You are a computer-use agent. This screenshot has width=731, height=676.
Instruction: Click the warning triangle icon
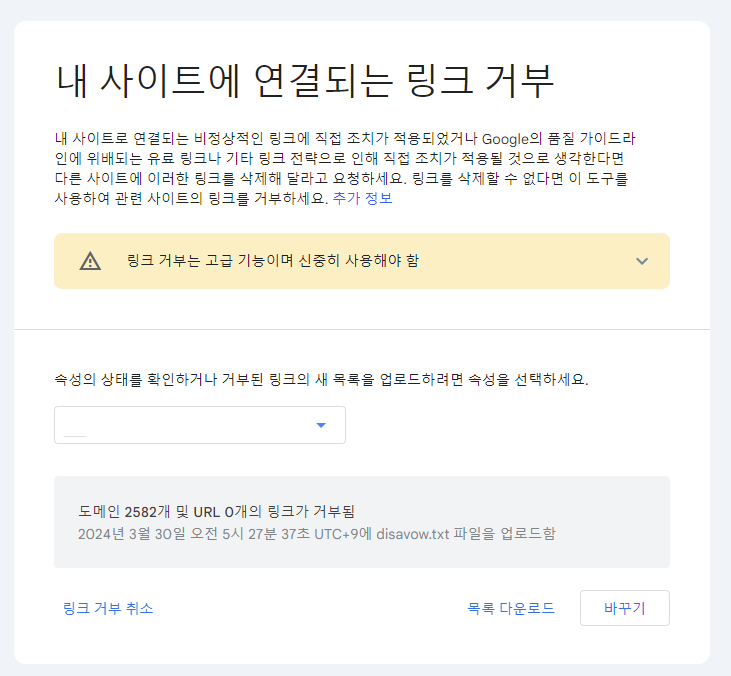90,261
